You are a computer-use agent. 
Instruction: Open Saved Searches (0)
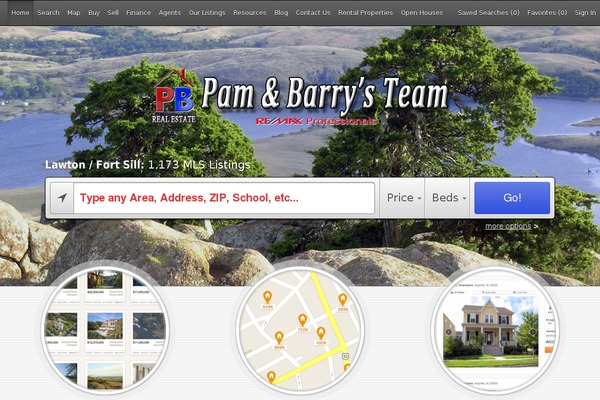click(489, 13)
